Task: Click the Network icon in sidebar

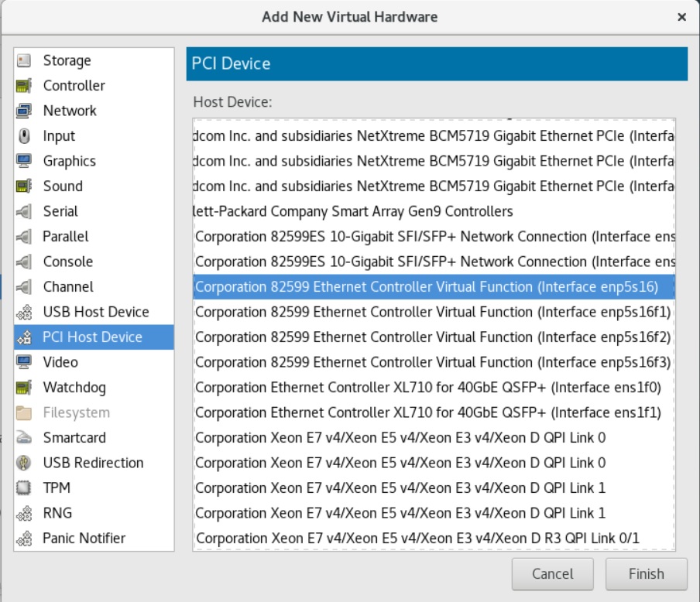Action: (x=24, y=111)
